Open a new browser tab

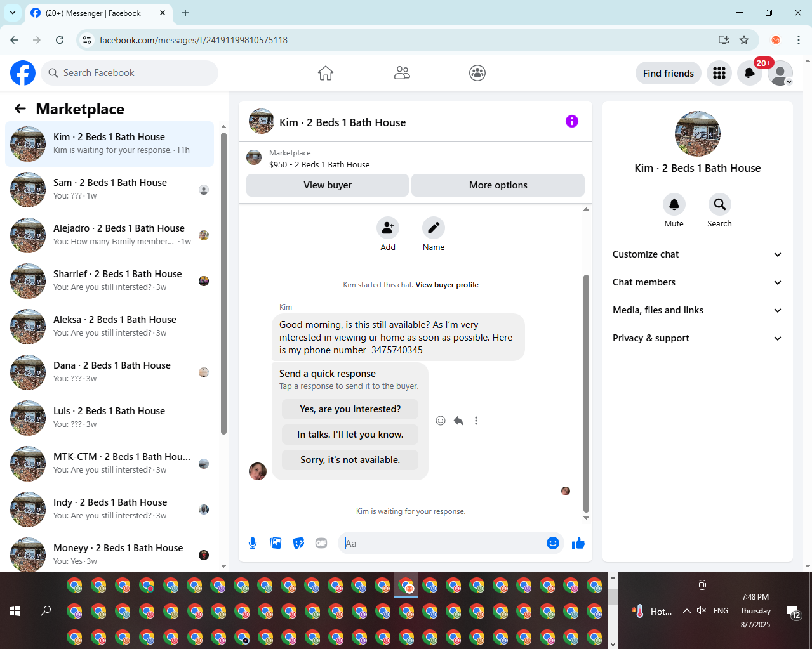[x=185, y=13]
